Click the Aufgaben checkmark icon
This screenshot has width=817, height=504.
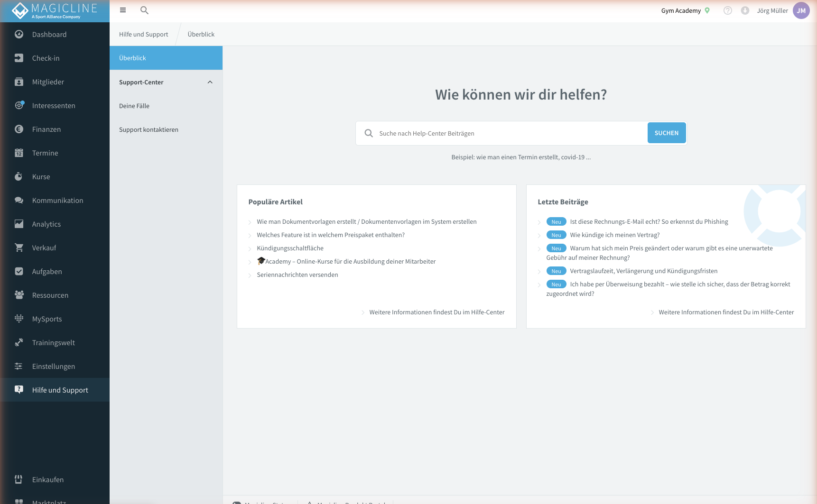tap(19, 271)
